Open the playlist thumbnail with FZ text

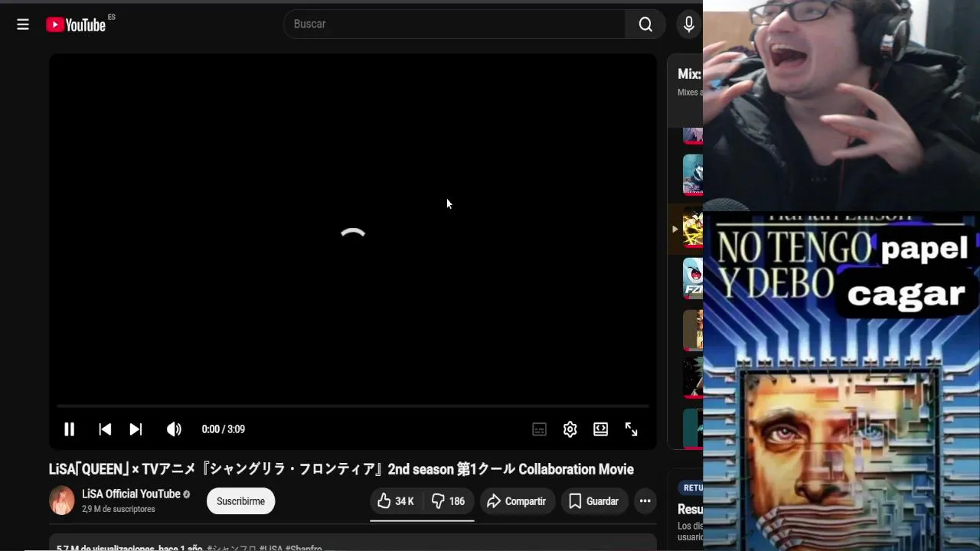[693, 278]
